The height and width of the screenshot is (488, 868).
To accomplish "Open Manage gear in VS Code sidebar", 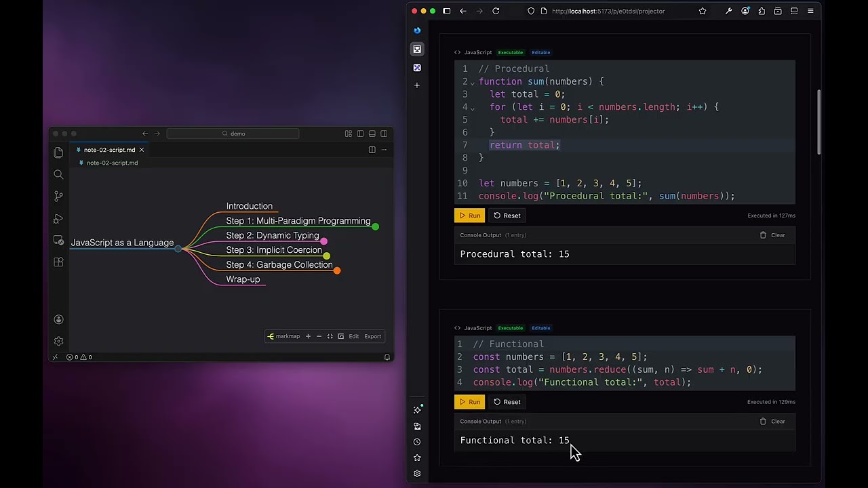I will tap(58, 341).
